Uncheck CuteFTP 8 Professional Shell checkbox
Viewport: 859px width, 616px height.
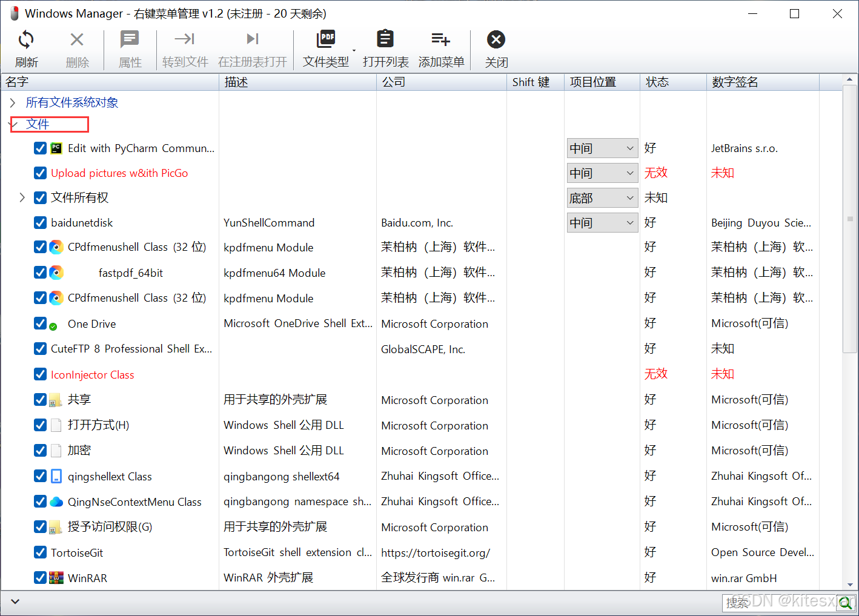click(40, 348)
